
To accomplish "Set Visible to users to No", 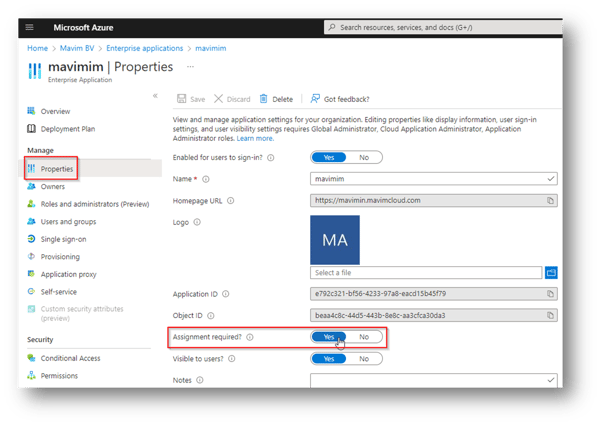I will tap(364, 358).
